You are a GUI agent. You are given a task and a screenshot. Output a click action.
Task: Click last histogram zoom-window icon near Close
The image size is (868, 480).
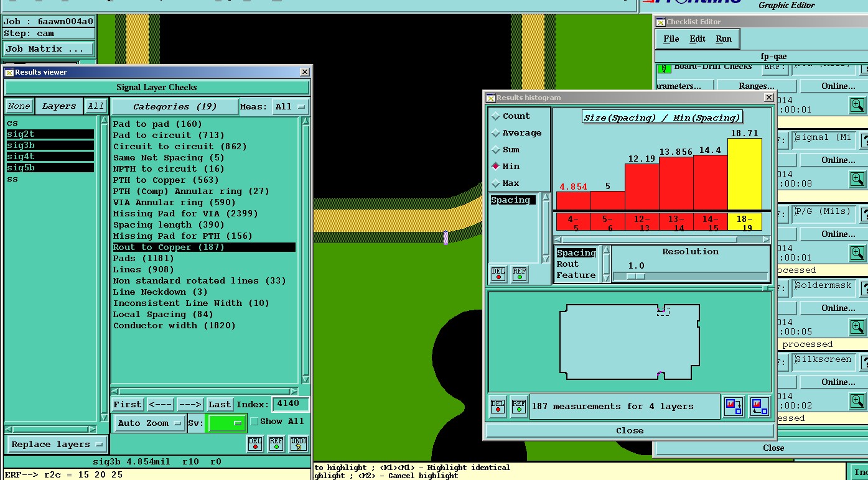760,407
